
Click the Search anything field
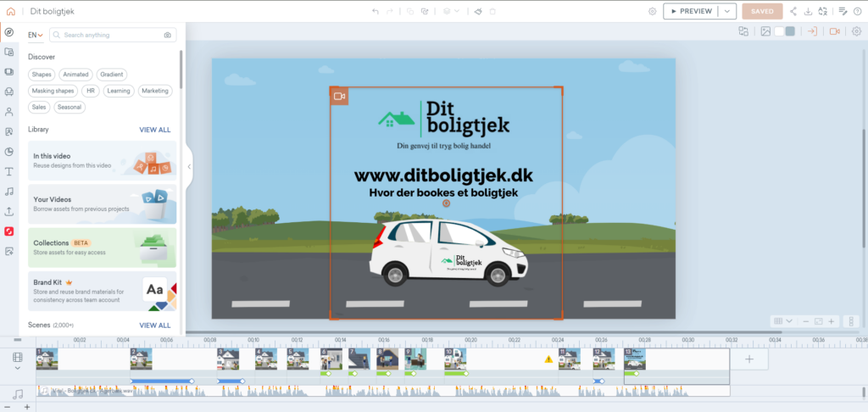coord(113,35)
